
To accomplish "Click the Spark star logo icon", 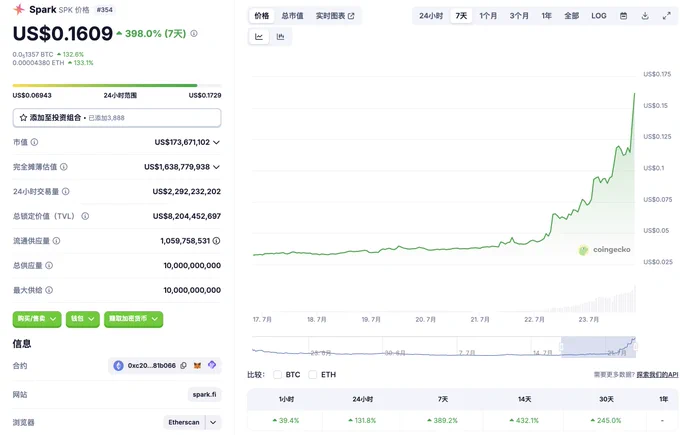I will coord(19,9).
